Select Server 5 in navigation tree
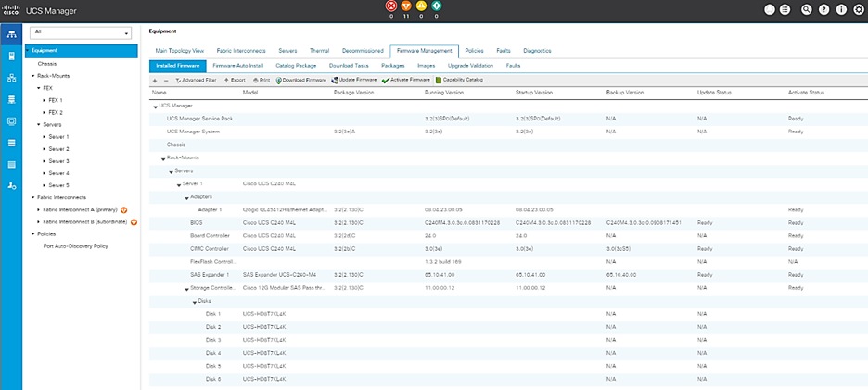Screen dimensions: 868x390 click(x=58, y=185)
